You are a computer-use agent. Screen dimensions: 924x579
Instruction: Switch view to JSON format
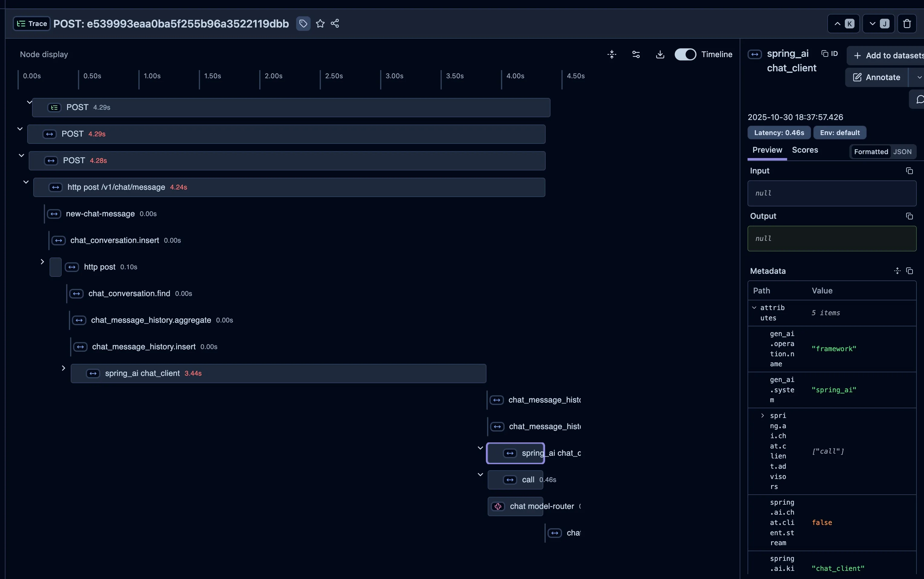pyautogui.click(x=902, y=152)
